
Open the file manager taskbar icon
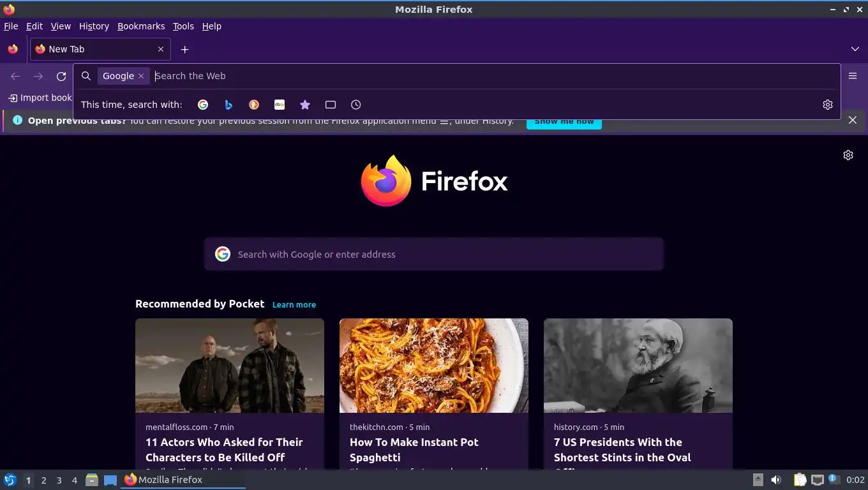pos(92,480)
